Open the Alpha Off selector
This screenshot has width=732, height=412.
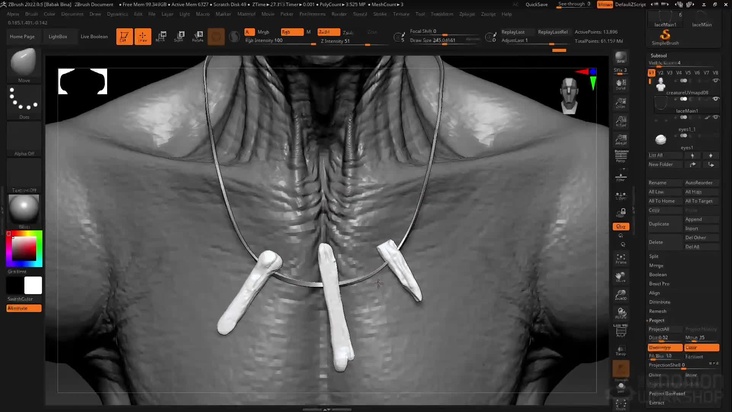coord(24,139)
